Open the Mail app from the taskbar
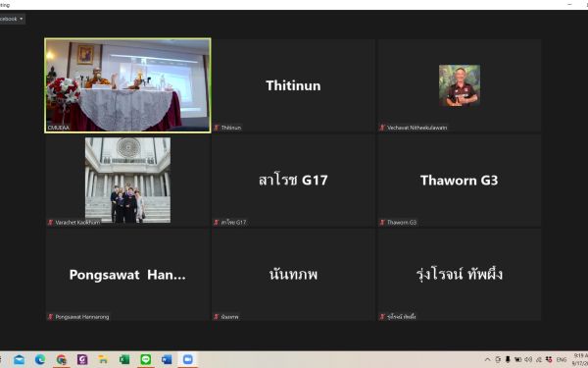The width and height of the screenshot is (588, 368). pos(19,360)
